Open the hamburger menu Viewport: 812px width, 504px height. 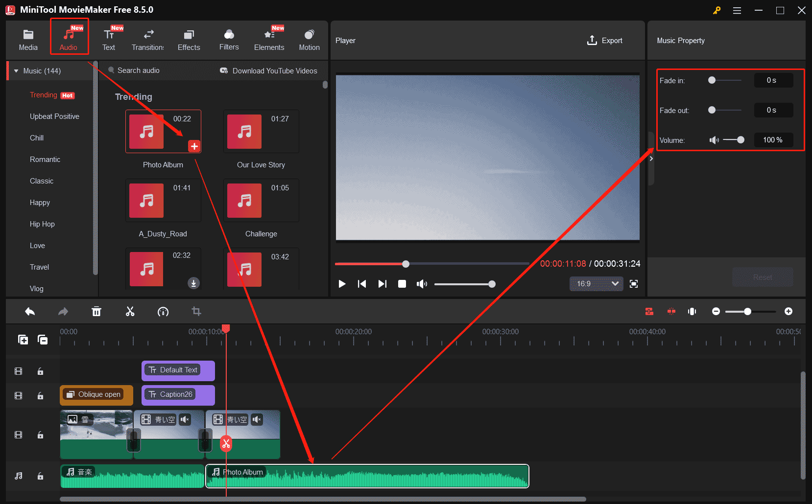(737, 10)
